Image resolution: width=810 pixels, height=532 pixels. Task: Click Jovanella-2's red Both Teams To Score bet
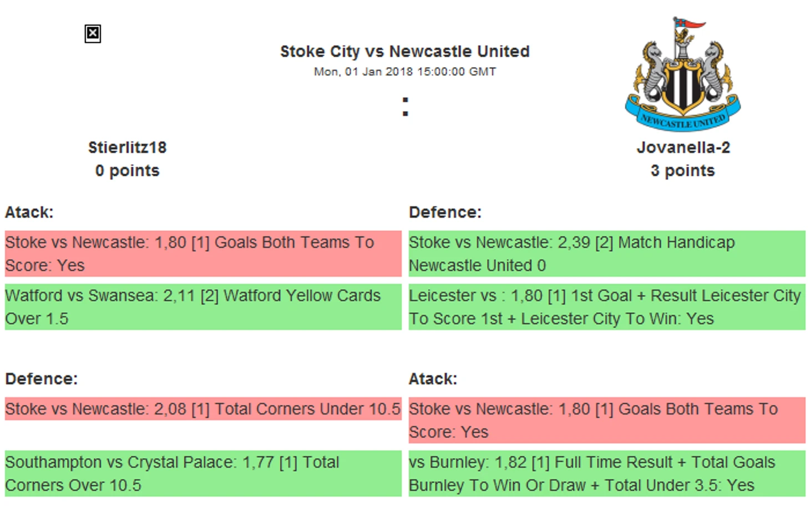(606, 420)
